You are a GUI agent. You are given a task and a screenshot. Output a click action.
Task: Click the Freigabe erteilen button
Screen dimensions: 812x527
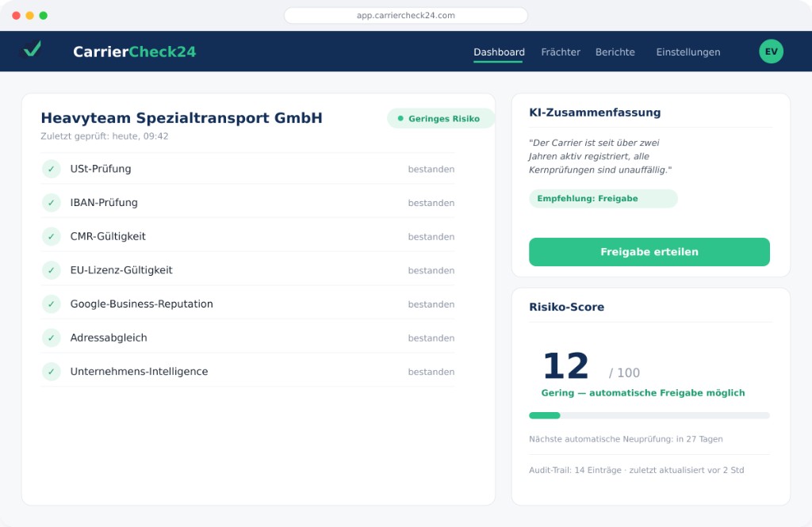coord(649,252)
